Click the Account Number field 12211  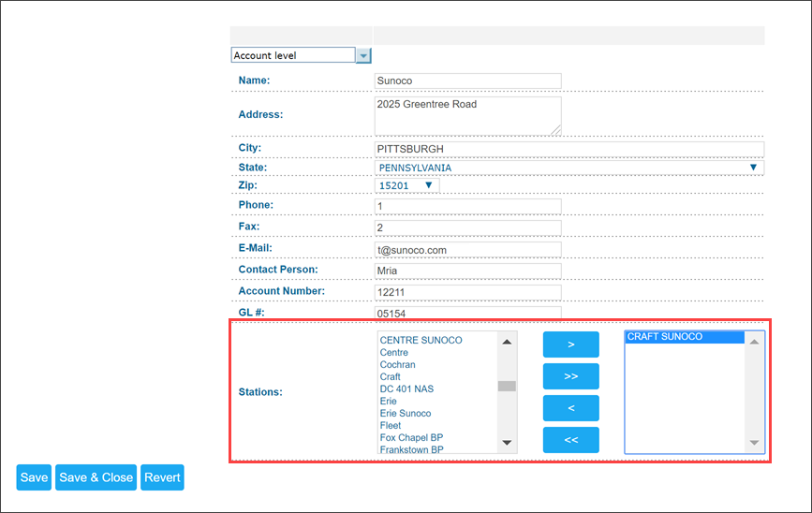point(467,292)
